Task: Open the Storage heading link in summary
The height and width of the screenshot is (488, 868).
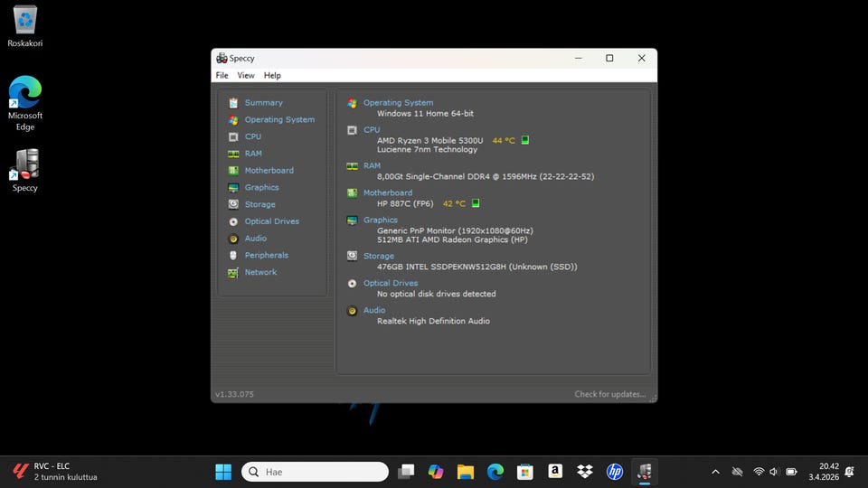Action: pos(379,256)
